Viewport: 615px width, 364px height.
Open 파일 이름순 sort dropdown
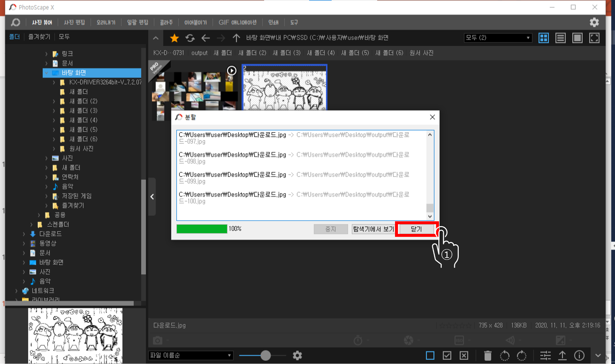click(191, 355)
